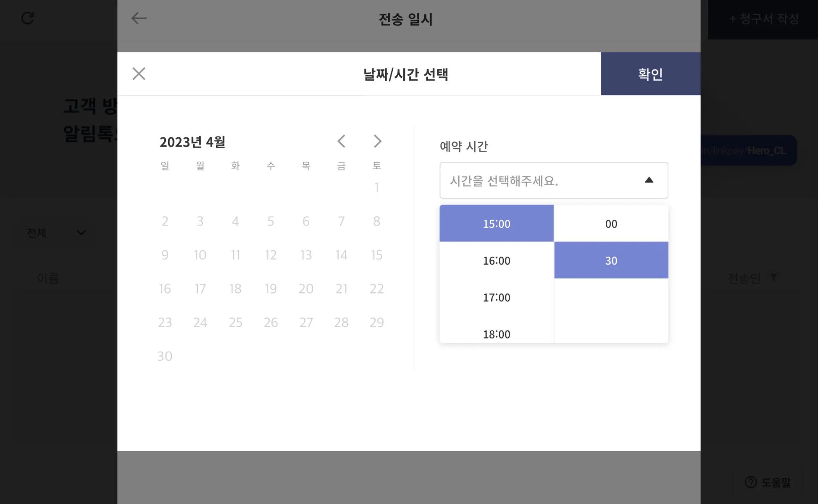Go to next month in calendar

377,142
